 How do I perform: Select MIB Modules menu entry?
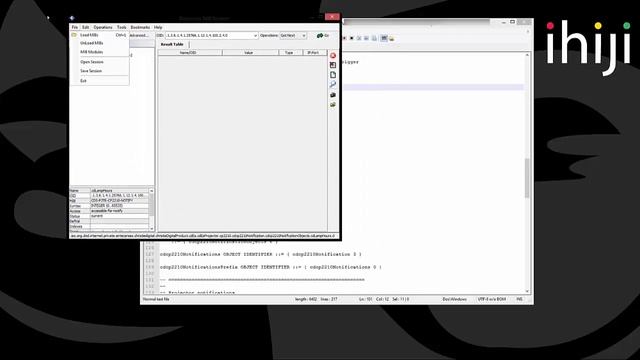(100, 52)
